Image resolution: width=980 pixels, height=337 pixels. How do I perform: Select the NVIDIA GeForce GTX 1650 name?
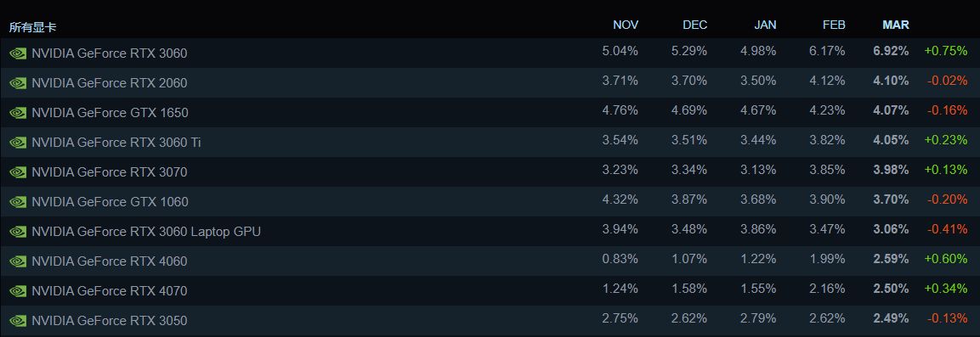point(110,113)
